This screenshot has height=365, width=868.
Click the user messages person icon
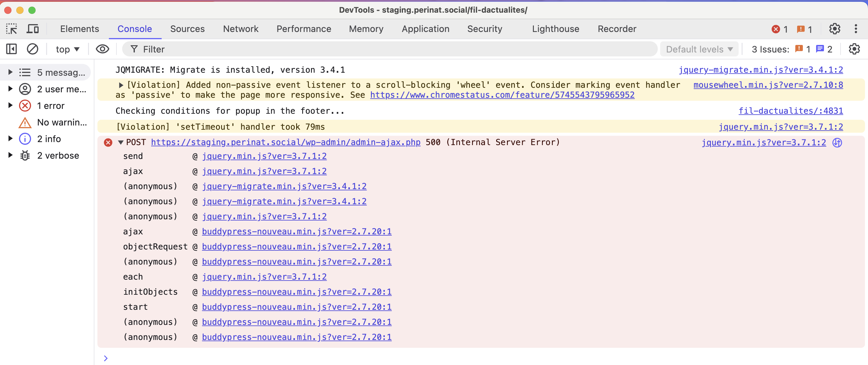click(x=25, y=89)
